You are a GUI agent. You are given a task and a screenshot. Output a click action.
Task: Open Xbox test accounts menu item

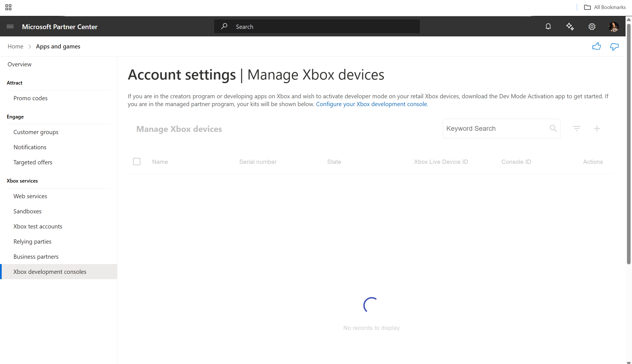click(x=38, y=226)
